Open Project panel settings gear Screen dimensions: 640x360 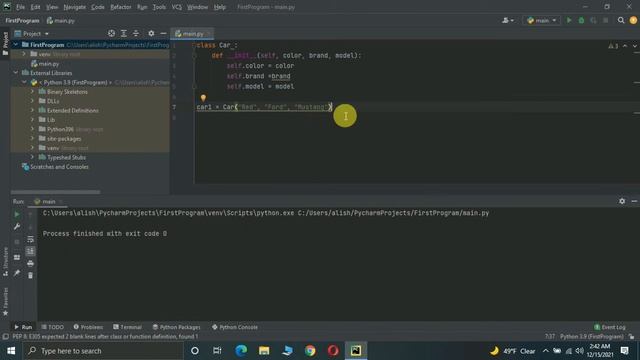[151, 33]
